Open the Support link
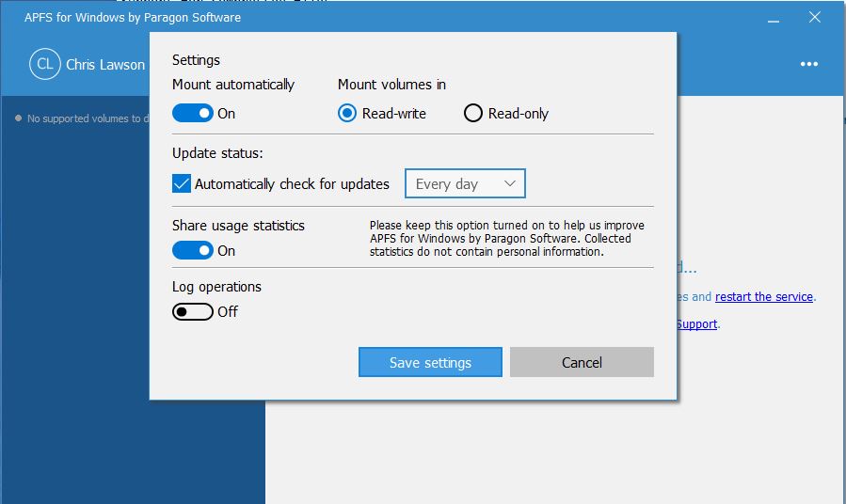The image size is (846, 504). coord(696,324)
